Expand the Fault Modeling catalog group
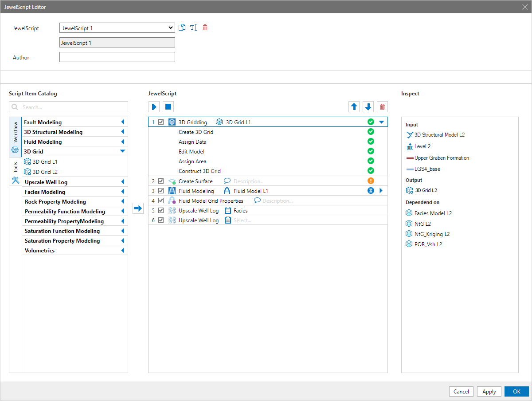 coord(122,122)
